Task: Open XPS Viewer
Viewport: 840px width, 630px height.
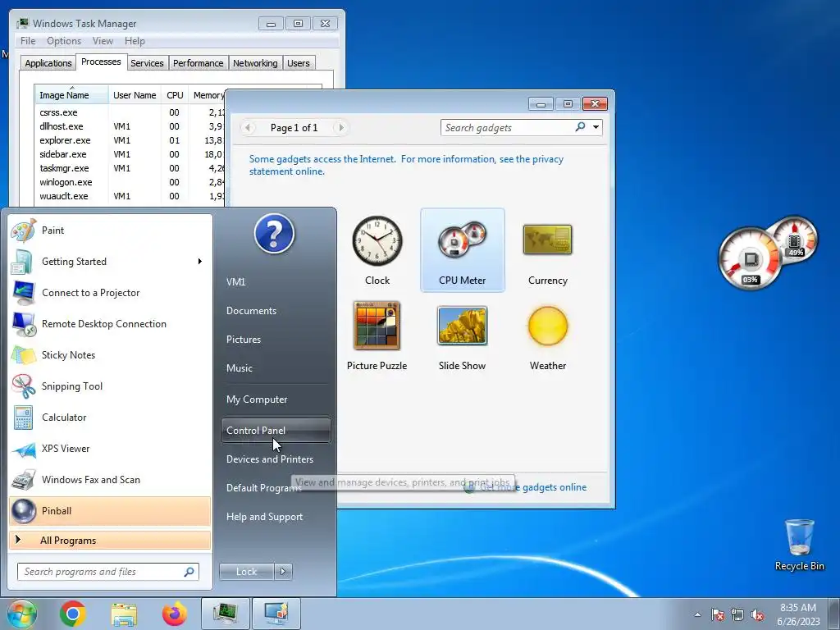Action: coord(110,449)
